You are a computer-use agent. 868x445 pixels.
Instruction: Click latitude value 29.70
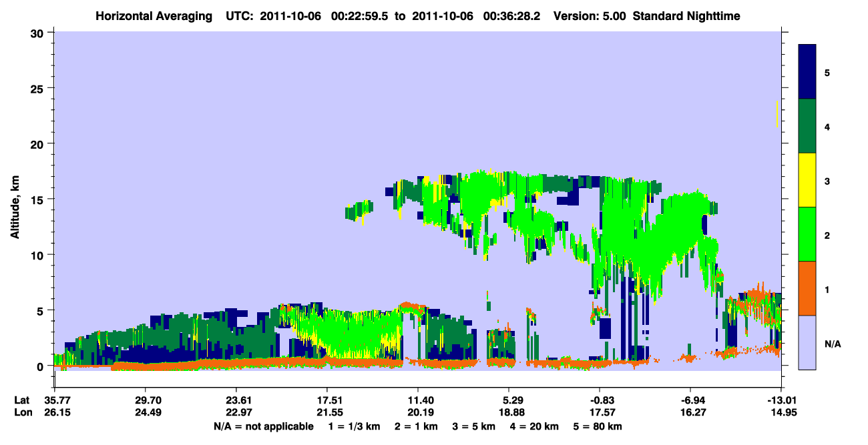(x=145, y=401)
